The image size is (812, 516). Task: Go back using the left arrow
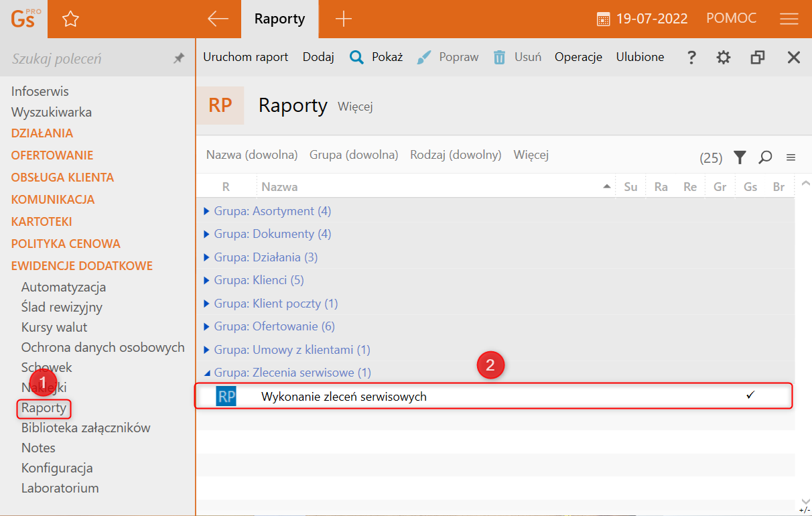pyautogui.click(x=218, y=19)
